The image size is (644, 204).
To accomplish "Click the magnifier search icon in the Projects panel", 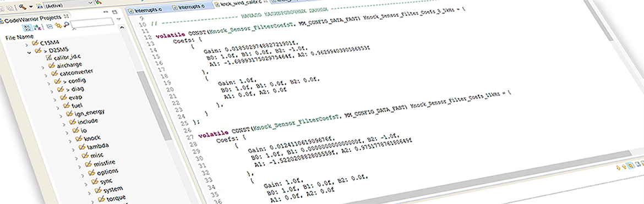I will (x=66, y=25).
